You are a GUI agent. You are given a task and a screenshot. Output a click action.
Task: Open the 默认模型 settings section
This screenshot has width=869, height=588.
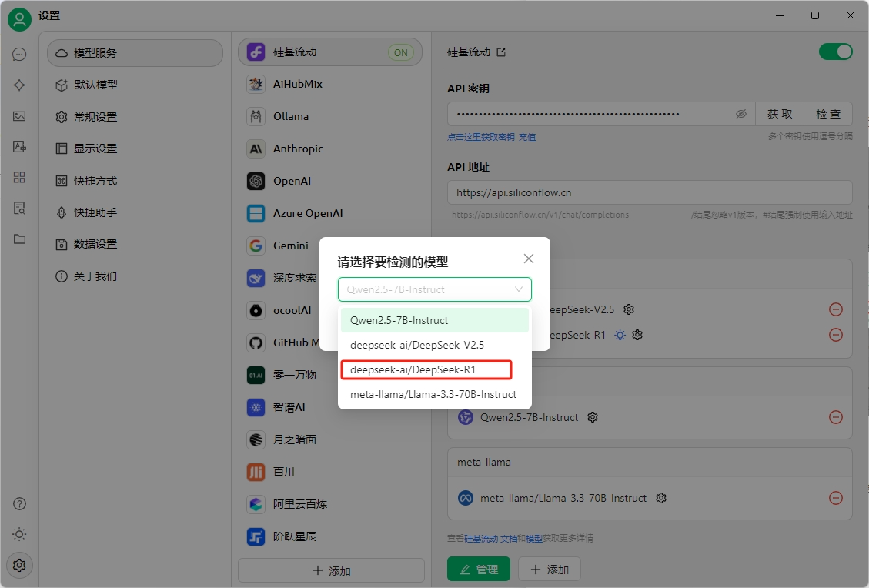(x=135, y=85)
